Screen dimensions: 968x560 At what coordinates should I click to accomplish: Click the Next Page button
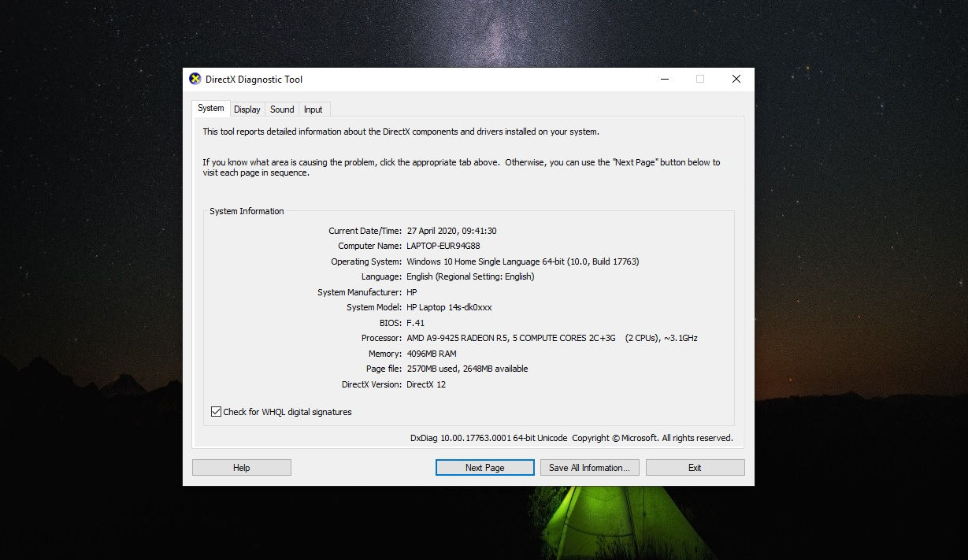point(484,467)
